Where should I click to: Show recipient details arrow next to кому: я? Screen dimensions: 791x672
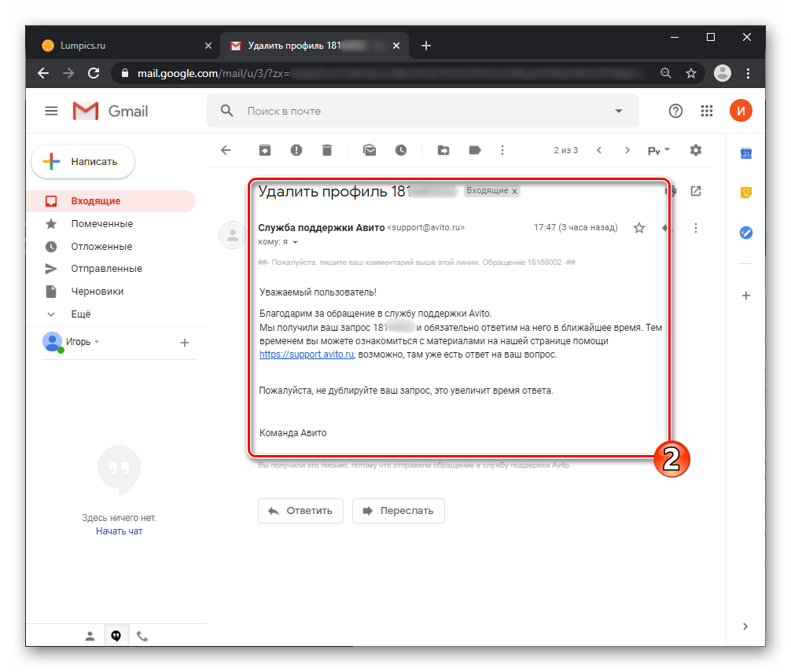point(296,242)
